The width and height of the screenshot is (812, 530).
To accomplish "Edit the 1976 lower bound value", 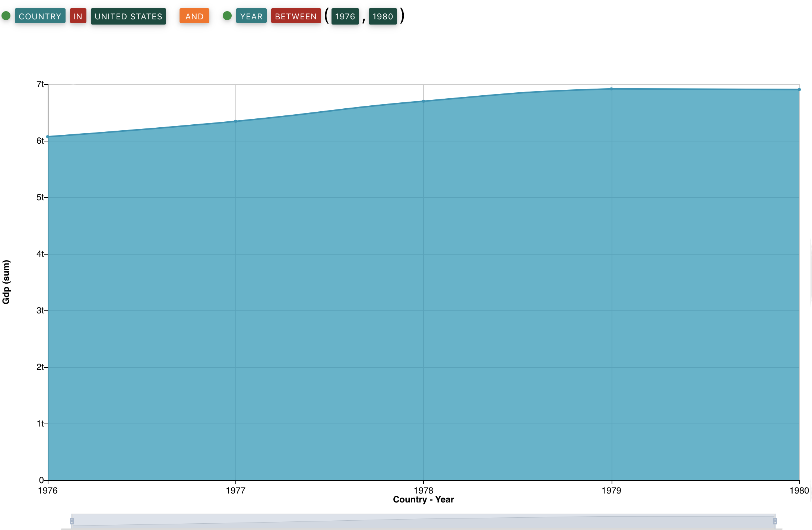I will click(x=345, y=16).
